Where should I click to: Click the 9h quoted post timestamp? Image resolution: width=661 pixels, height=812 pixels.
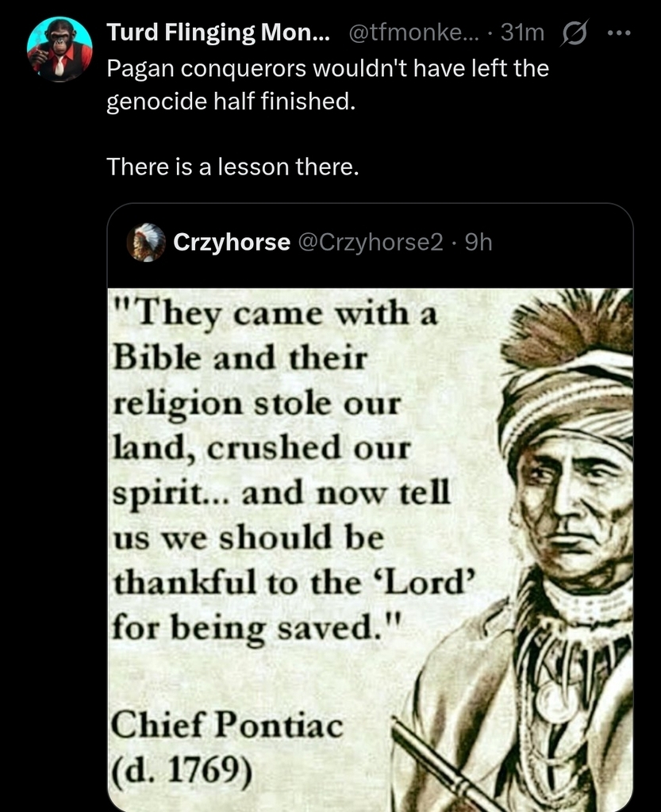(478, 242)
